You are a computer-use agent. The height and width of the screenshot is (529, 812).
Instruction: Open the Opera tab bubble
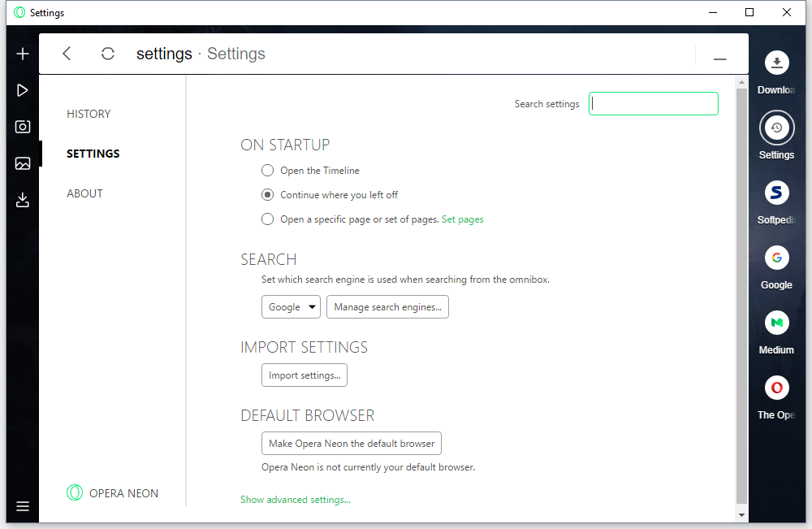coord(776,388)
